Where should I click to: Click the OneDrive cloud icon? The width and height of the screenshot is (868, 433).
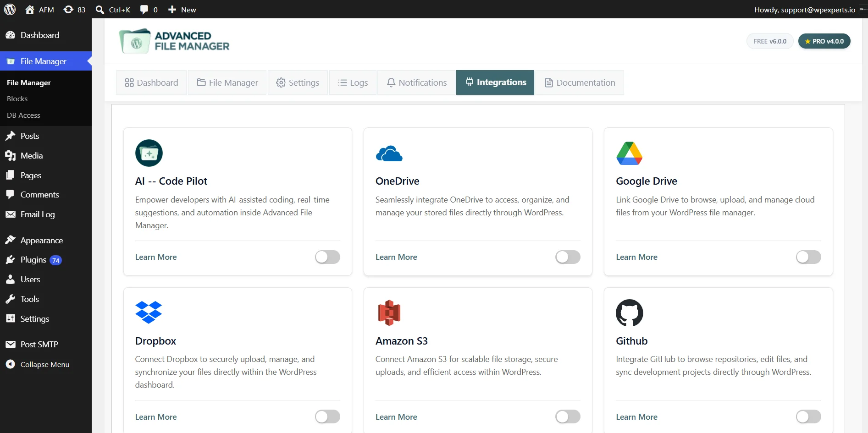coord(389,153)
